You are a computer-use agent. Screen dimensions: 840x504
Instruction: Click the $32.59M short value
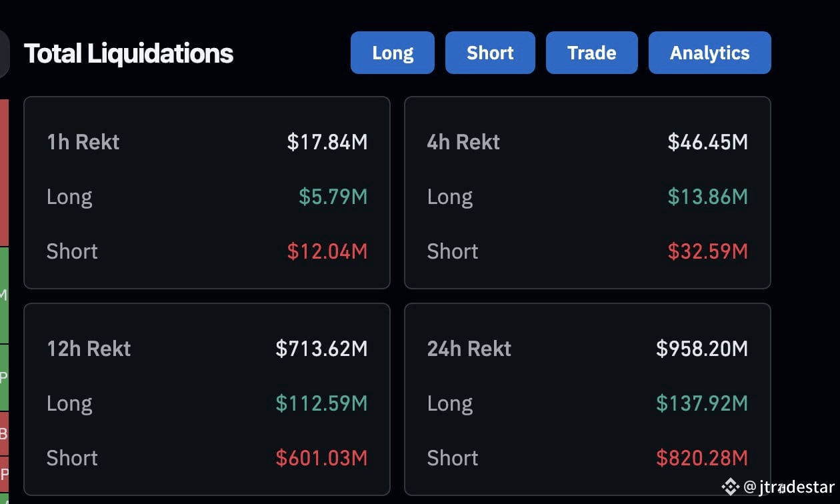pos(707,251)
